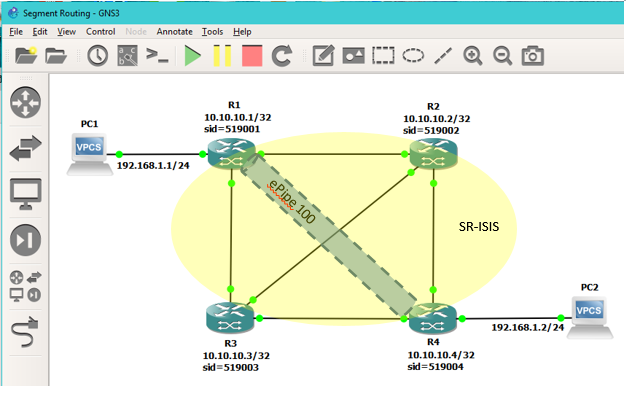Viewport: 626px width, 393px height.
Task: Select the PC1 VPCS node
Action: click(89, 154)
